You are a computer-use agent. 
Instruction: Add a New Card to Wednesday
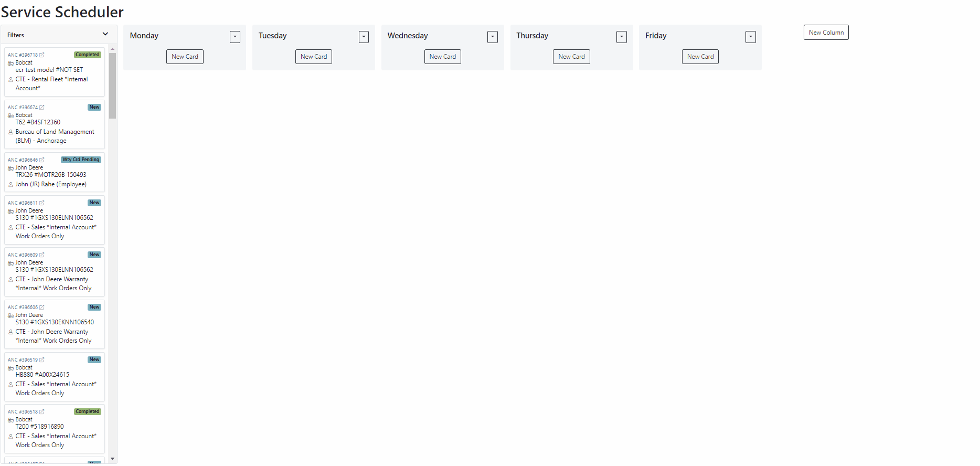(x=443, y=57)
